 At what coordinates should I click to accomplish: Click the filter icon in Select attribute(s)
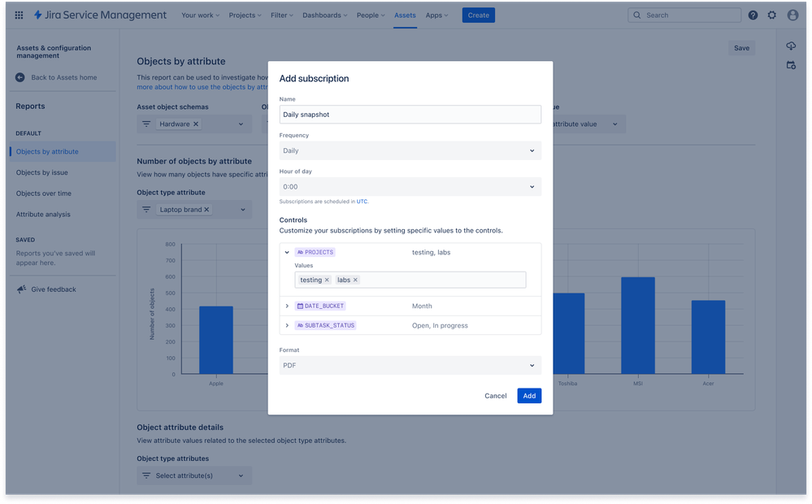pos(146,476)
